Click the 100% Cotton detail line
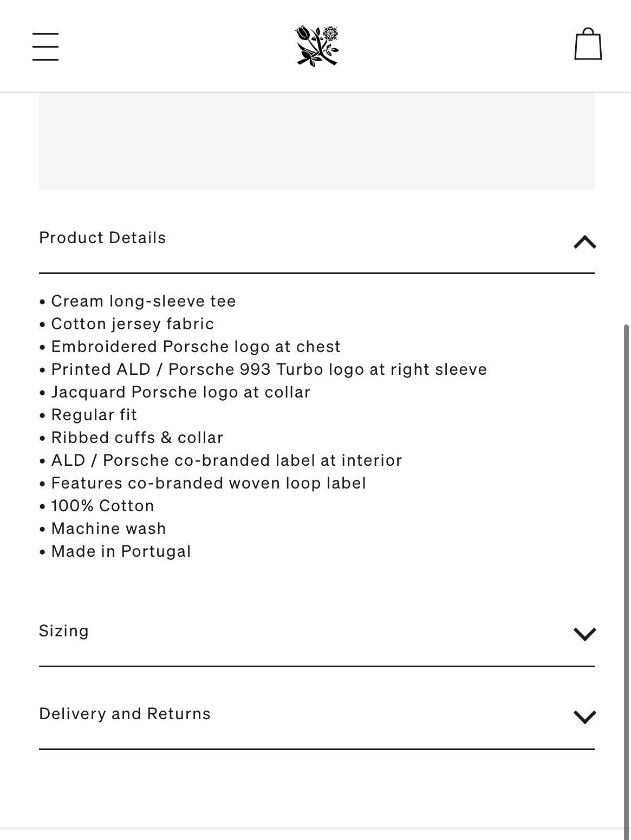Image resolution: width=631 pixels, height=840 pixels. pyautogui.click(x=97, y=506)
